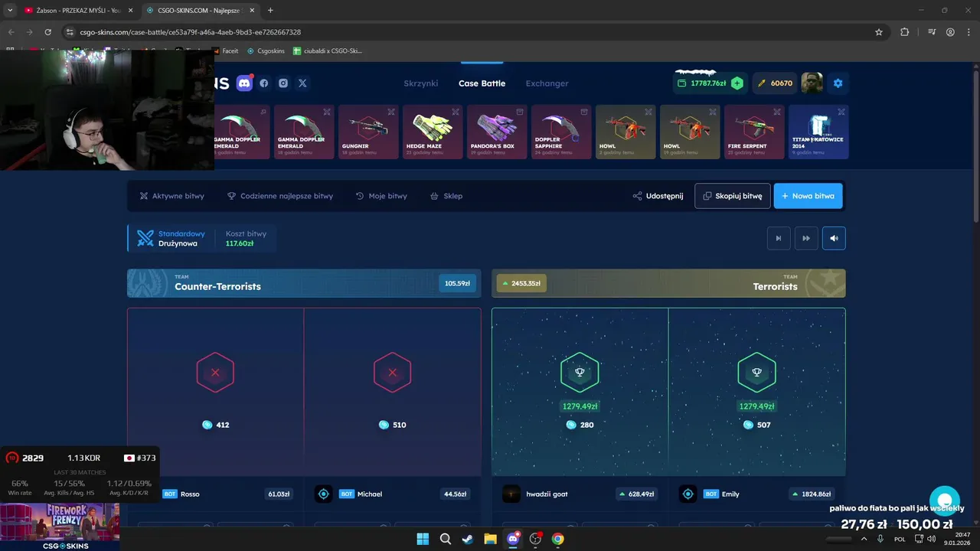The width and height of the screenshot is (980, 551).
Task: Go to Skrzynki section
Action: pos(420,83)
